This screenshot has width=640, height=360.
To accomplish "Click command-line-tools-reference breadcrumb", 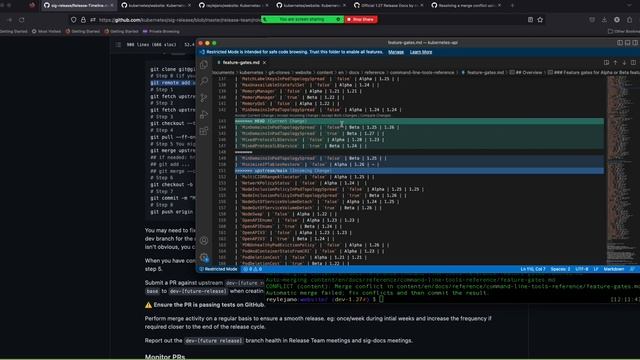I will coord(422,73).
